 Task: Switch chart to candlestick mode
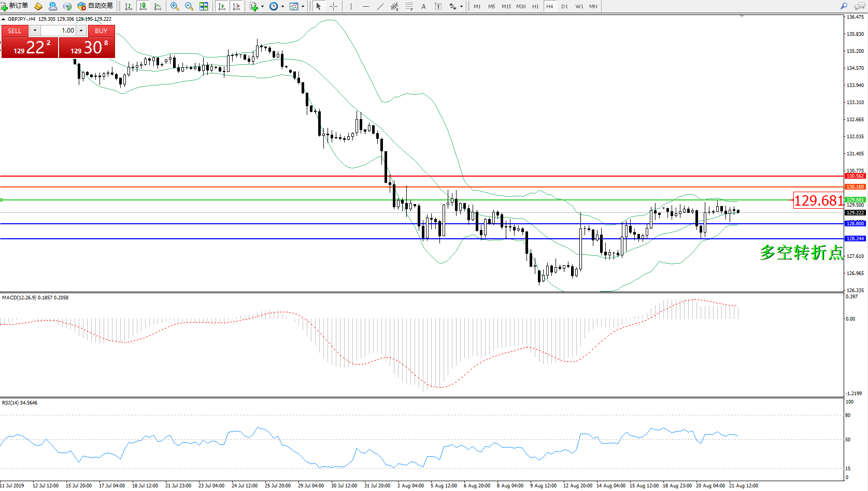coord(143,6)
